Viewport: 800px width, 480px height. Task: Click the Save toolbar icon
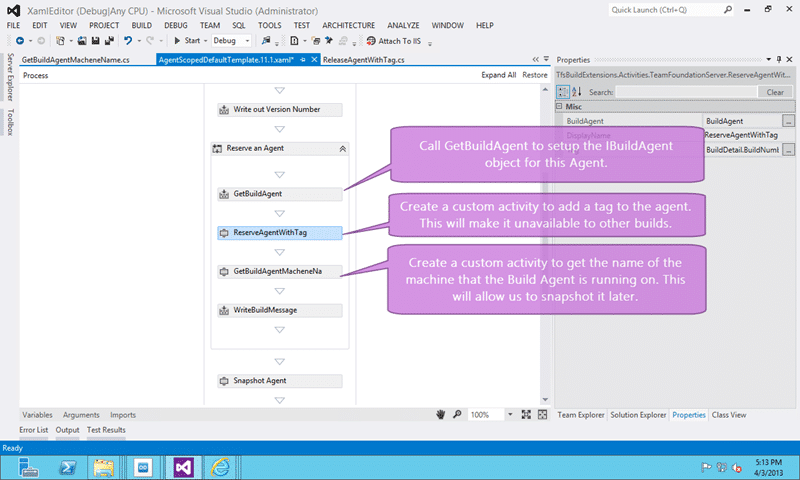95,41
